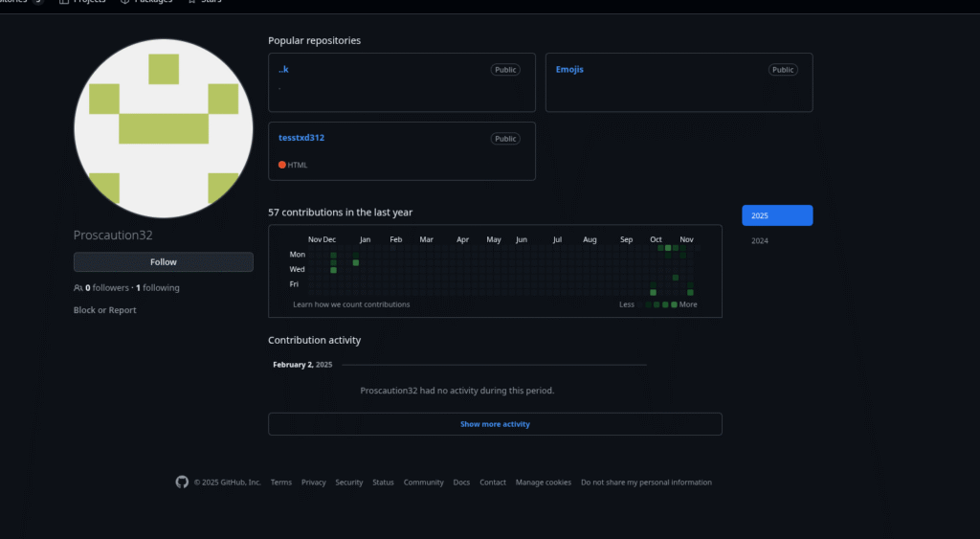Click the bright green January contribution cell
Viewport: 980px width, 539px height.
356,262
